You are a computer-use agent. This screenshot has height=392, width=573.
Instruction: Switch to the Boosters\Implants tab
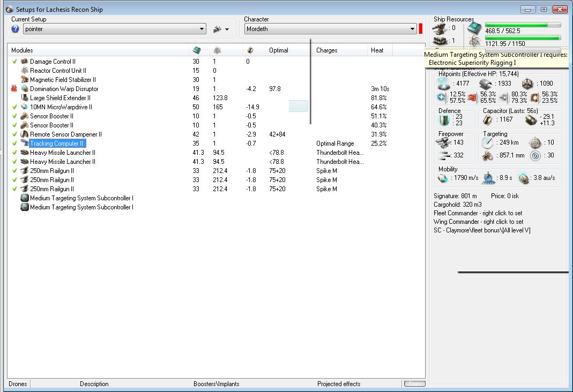click(217, 383)
